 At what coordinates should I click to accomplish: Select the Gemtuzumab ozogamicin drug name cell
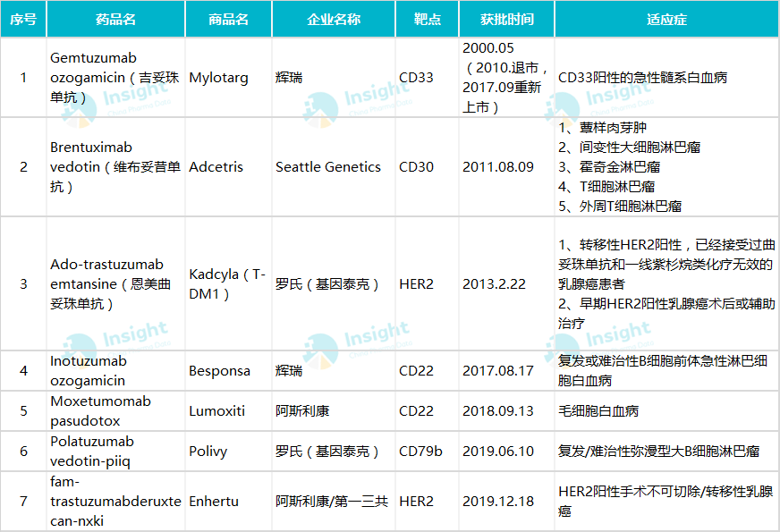point(116,78)
